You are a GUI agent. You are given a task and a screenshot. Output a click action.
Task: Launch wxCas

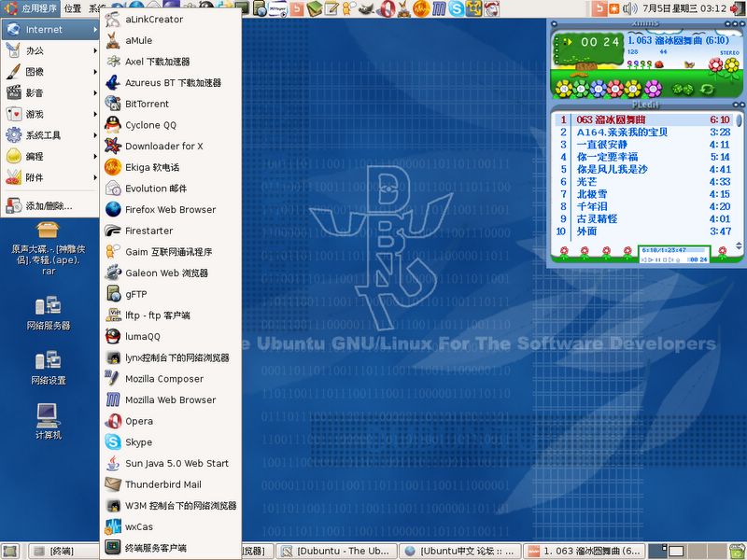[171, 526]
